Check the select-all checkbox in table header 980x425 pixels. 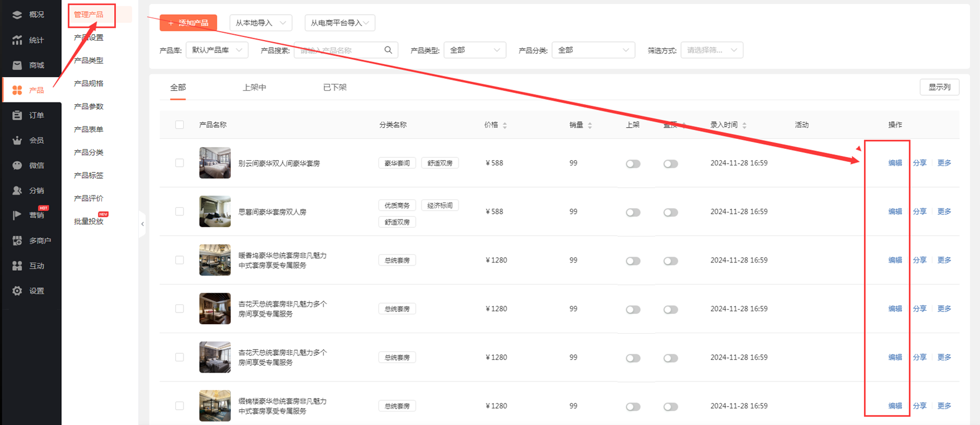[x=180, y=125]
